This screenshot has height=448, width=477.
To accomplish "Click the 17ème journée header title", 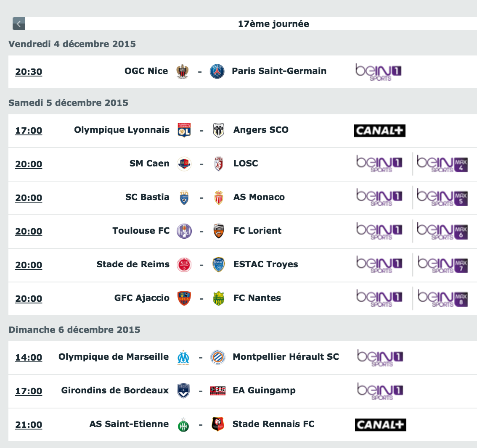I will 273,24.
